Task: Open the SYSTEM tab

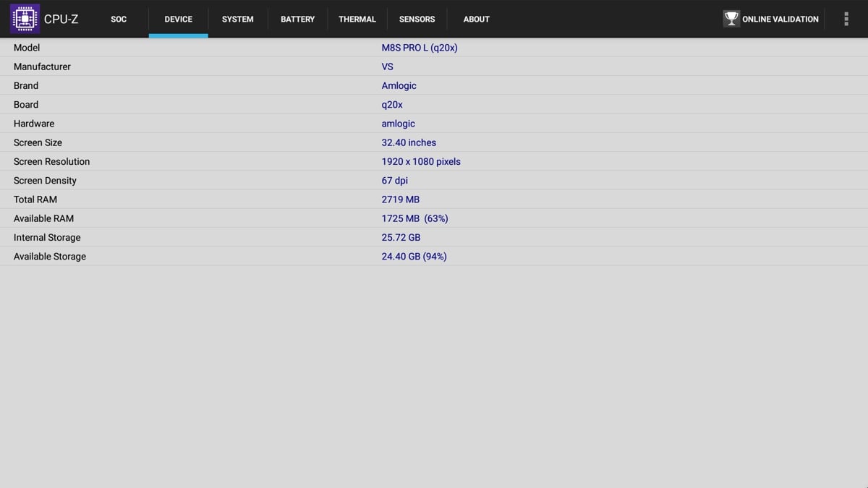Action: point(237,20)
